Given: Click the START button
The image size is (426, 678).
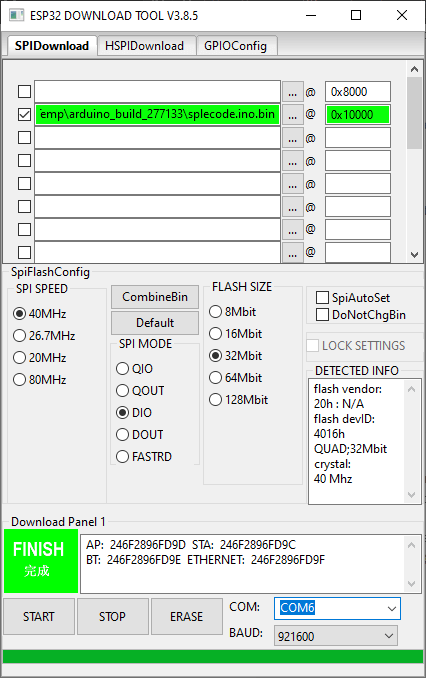Looking at the screenshot, I should 39,617.
